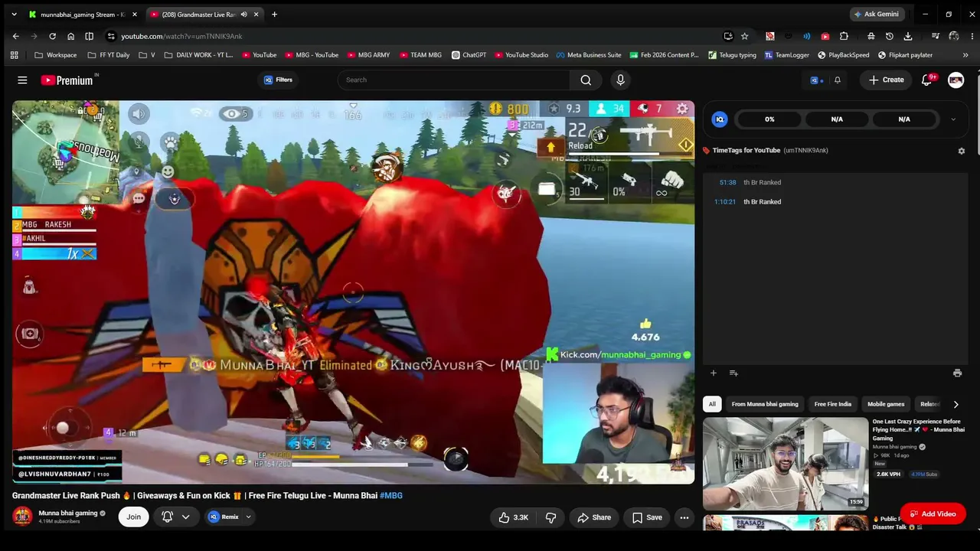Share the video with Share button
The image size is (980, 551).
coord(594,517)
